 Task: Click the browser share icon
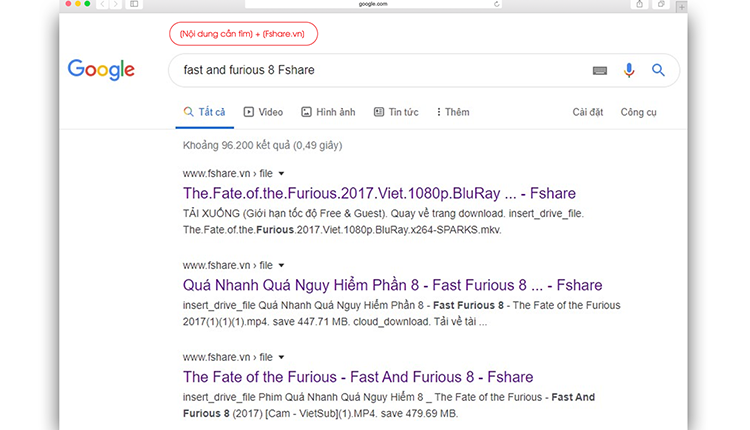[x=640, y=4]
